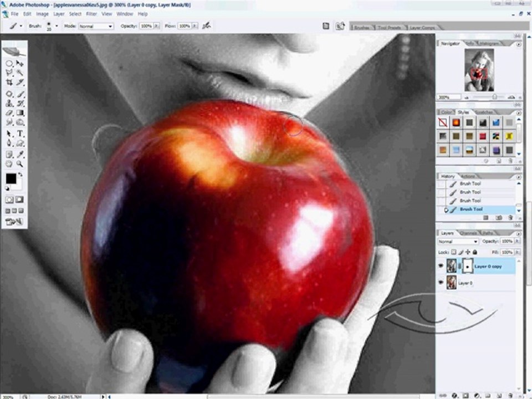Select the Slice tool
532x399 pixels.
[x=20, y=82]
